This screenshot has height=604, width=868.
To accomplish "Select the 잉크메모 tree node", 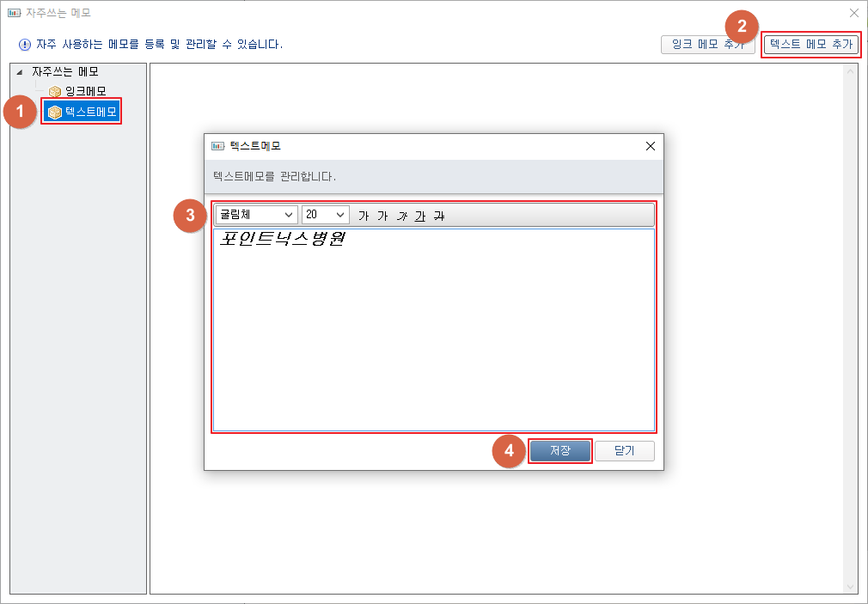I will [x=86, y=91].
